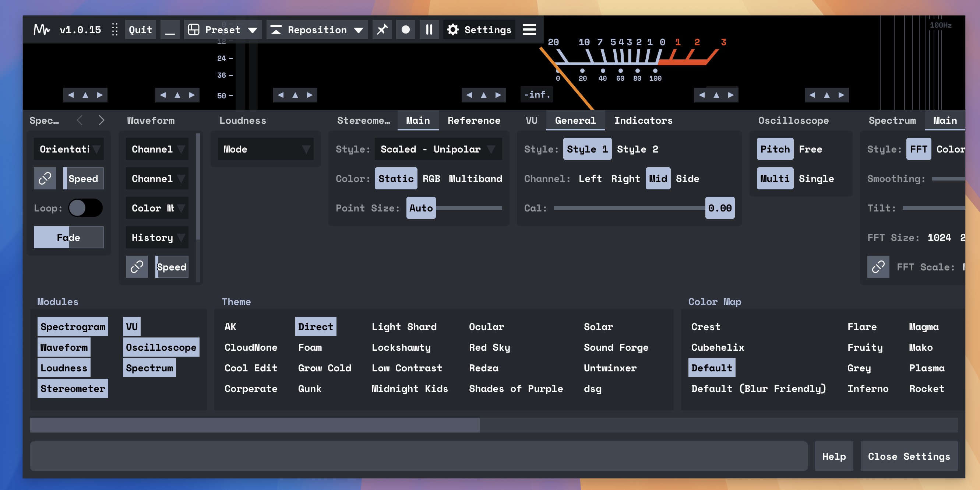Click the record circle icon
This screenshot has width=980, height=490.
point(406,29)
